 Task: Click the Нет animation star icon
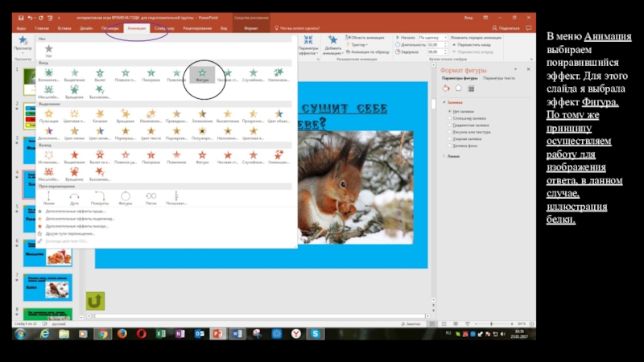pyautogui.click(x=48, y=50)
